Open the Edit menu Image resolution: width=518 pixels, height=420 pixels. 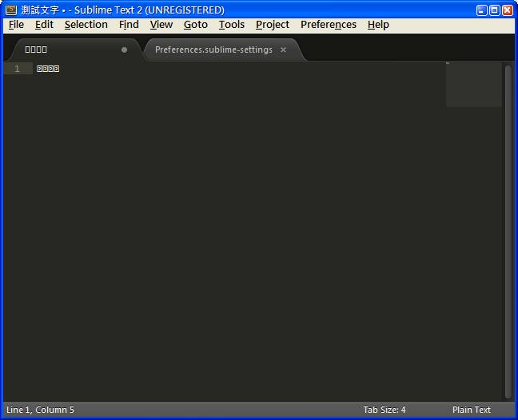coord(44,25)
